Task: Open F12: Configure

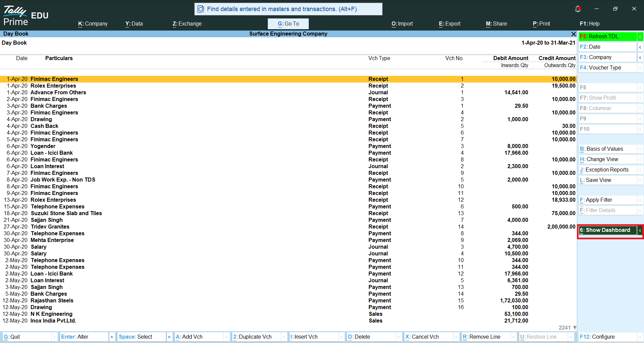Action: point(608,337)
